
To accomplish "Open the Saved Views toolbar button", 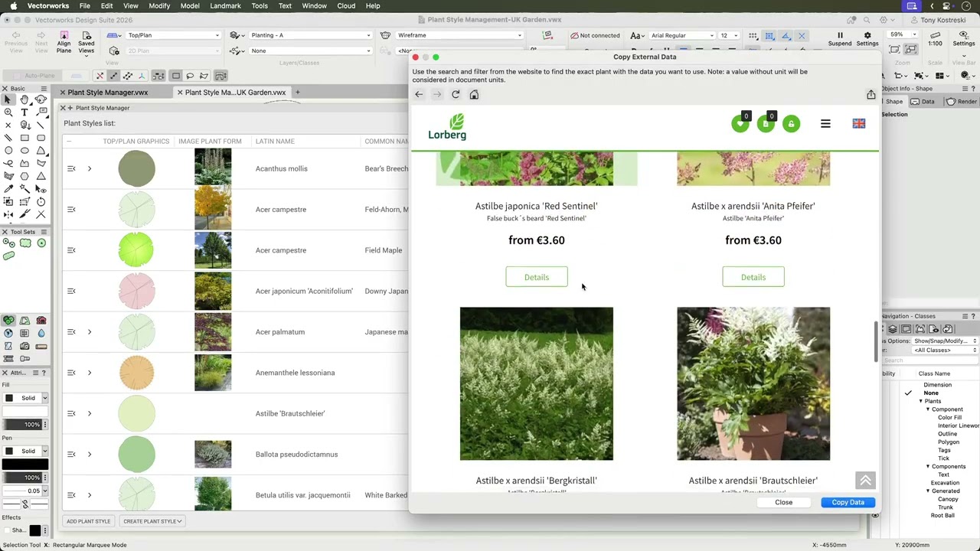I will 87,42.
